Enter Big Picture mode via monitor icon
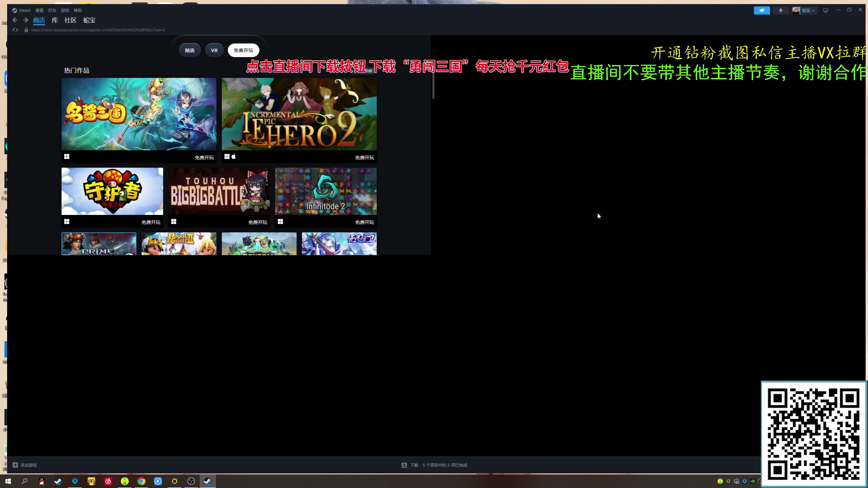868x488 pixels. (826, 11)
